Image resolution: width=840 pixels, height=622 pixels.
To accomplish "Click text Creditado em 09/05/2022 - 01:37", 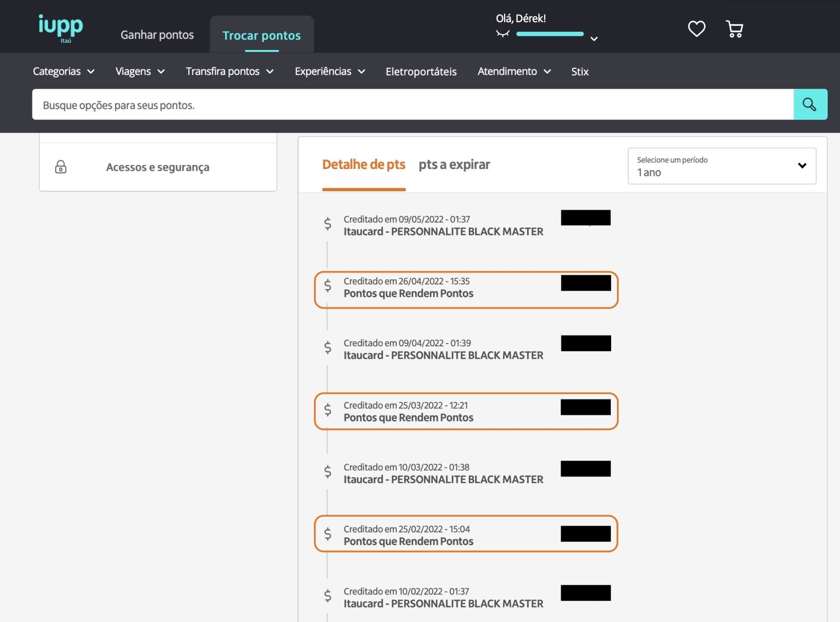I will tap(407, 219).
